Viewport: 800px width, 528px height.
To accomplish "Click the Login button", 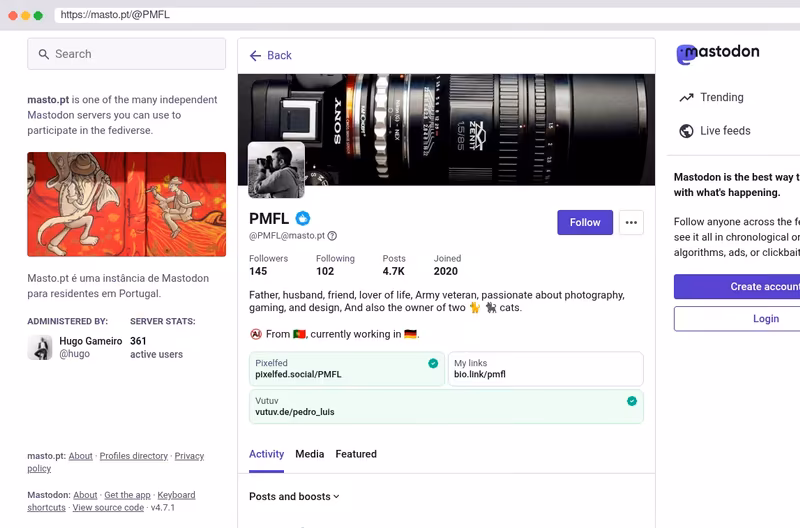I will 737,319.
